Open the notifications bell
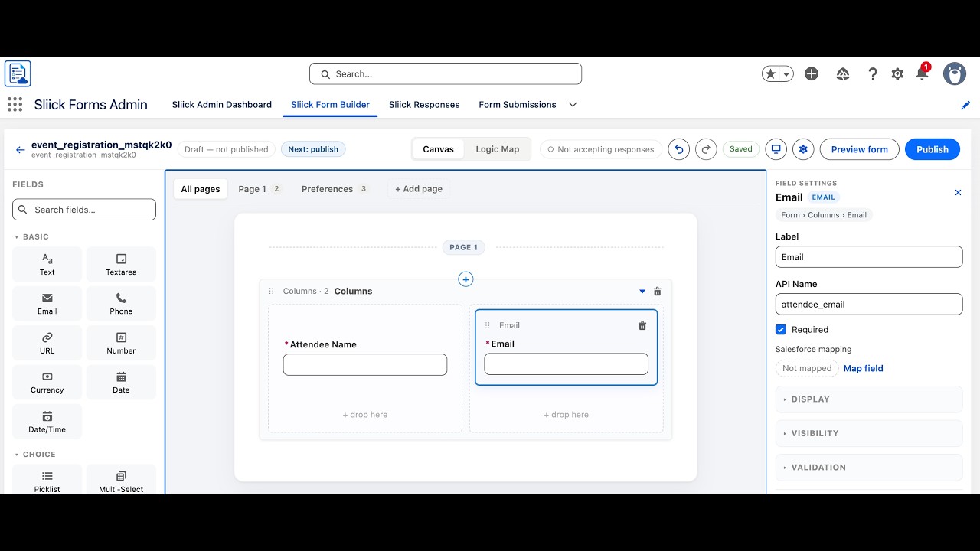Viewport: 980px width, 551px height. pos(922,74)
